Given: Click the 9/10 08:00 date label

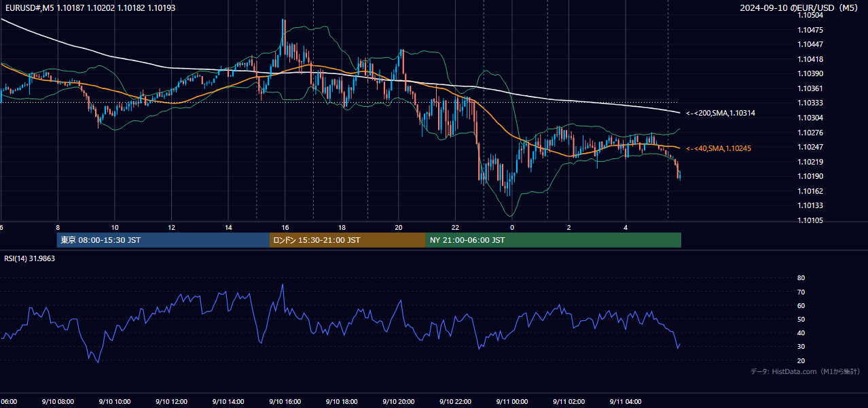Looking at the screenshot, I should [x=58, y=401].
